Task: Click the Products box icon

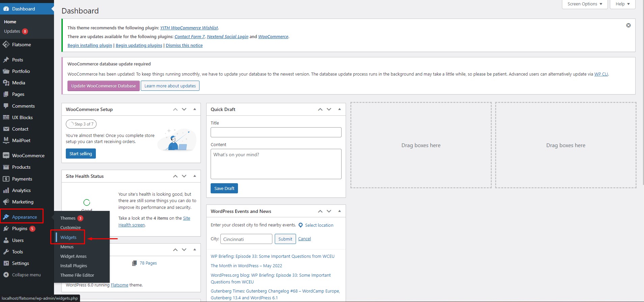Action: tap(6, 167)
